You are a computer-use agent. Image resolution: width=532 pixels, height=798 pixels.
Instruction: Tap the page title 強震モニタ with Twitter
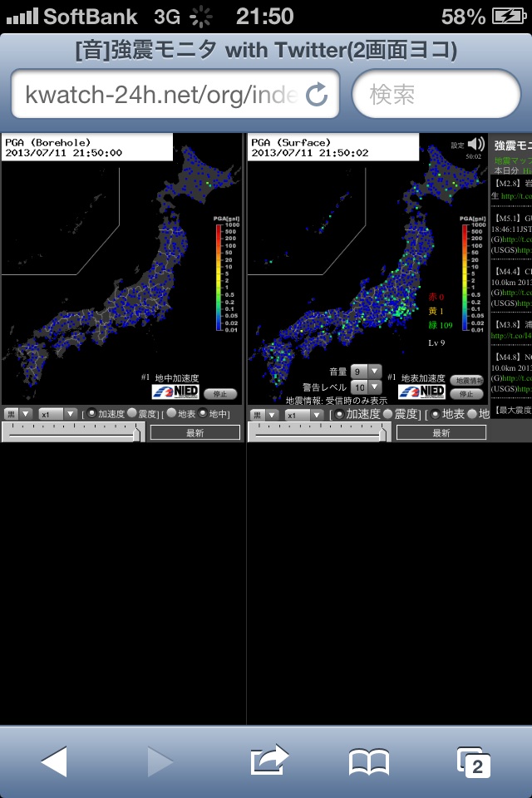266,51
